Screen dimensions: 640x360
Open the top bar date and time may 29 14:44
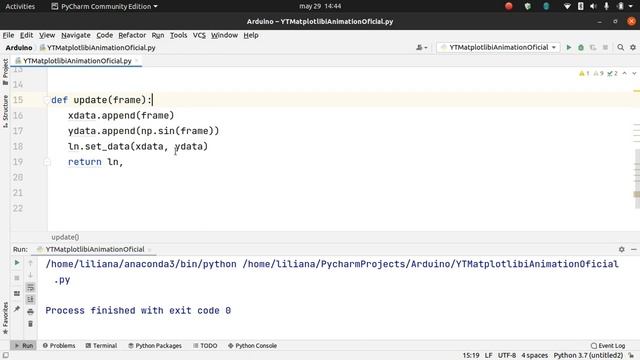pos(320,6)
